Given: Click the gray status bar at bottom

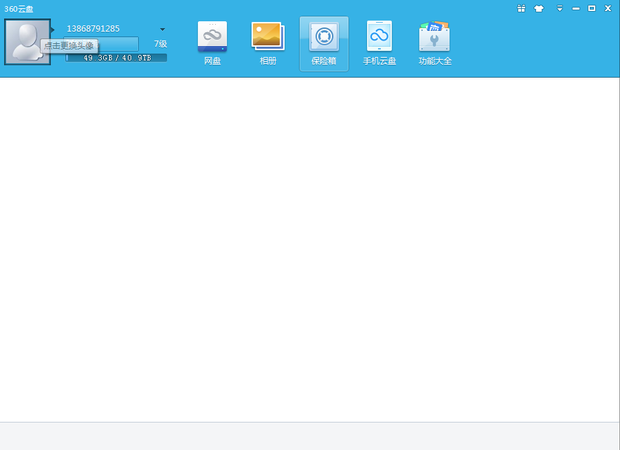Looking at the screenshot, I should point(310,436).
